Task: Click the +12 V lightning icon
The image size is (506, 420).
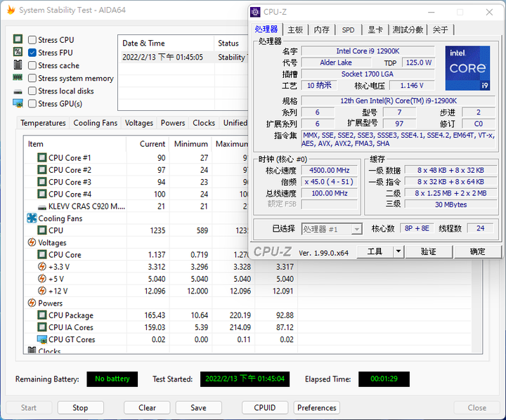Action: [x=42, y=291]
